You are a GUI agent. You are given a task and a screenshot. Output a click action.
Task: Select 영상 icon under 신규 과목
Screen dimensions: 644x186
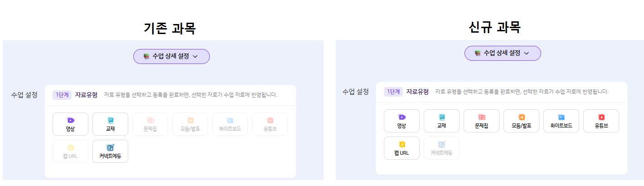pyautogui.click(x=402, y=121)
